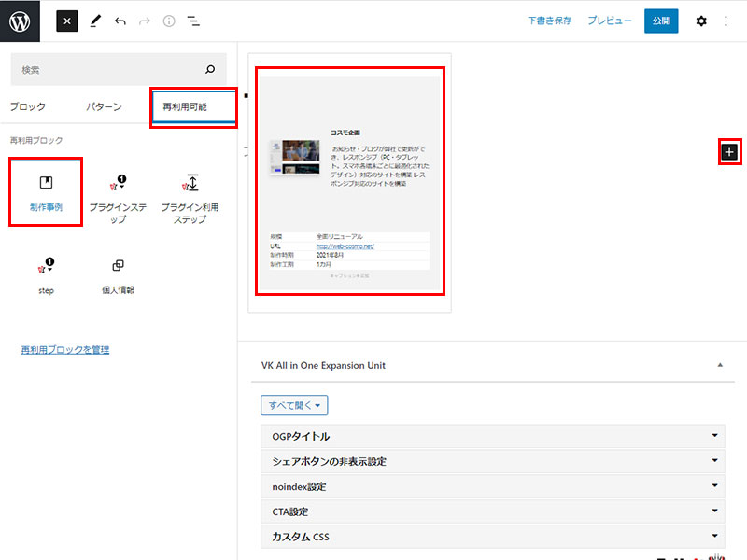Image resolution: width=747 pixels, height=560 pixels.
Task: Select the pencil edit tool
Action: coord(95,21)
